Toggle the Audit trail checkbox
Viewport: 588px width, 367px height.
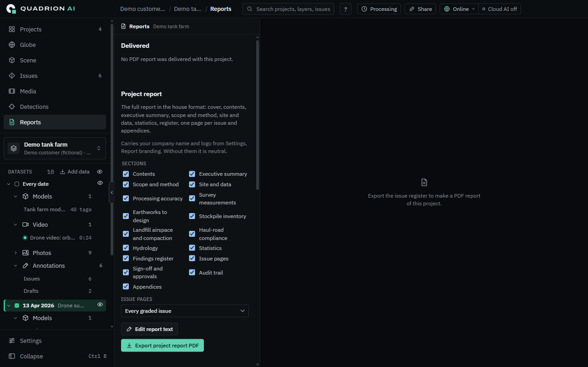click(x=192, y=273)
